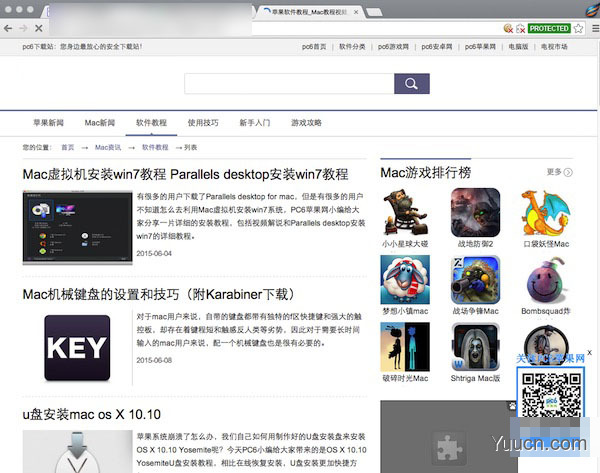Select the 软件教程 navigation tab
This screenshot has height=473, width=600.
click(x=152, y=123)
